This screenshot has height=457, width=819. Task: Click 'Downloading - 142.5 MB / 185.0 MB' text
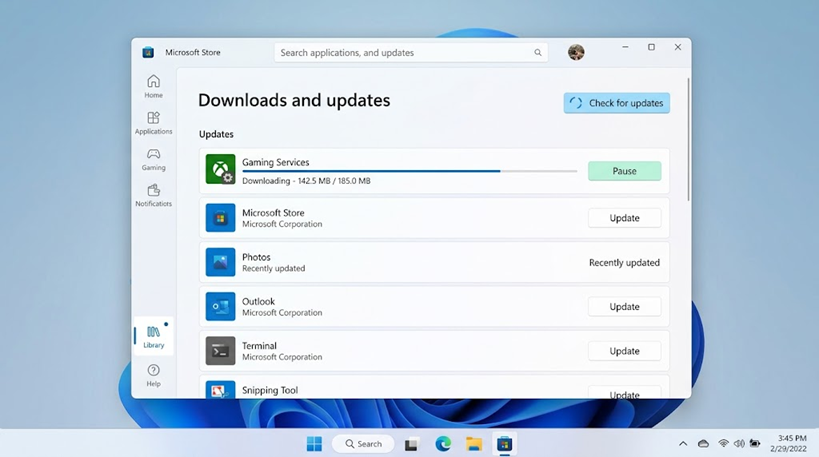coord(306,181)
